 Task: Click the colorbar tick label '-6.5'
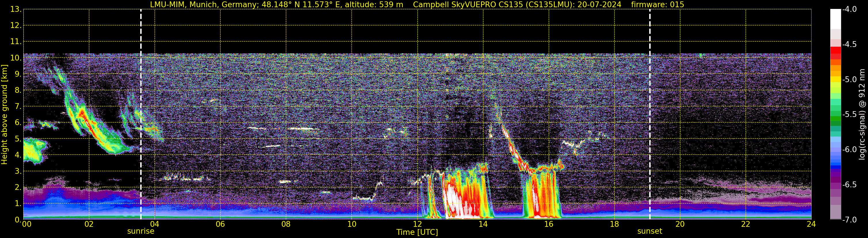click(849, 185)
